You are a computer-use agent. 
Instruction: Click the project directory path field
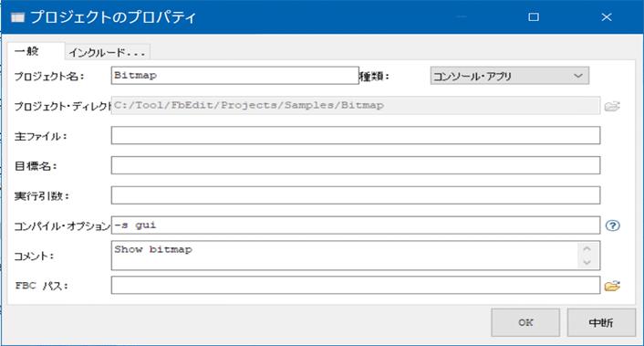tap(356, 106)
